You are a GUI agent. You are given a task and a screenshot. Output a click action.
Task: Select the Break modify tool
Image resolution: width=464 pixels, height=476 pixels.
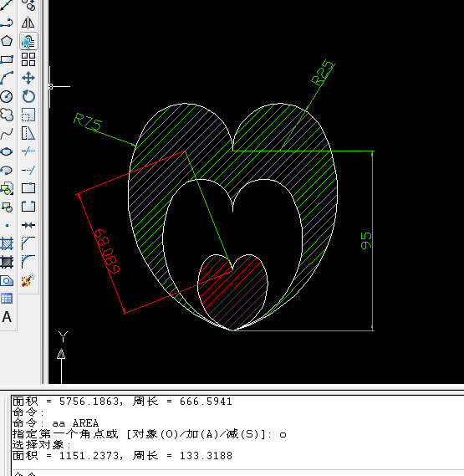pyautogui.click(x=28, y=207)
